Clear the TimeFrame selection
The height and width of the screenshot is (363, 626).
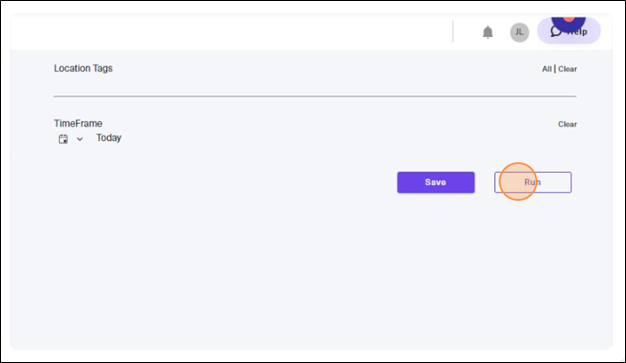pos(567,124)
